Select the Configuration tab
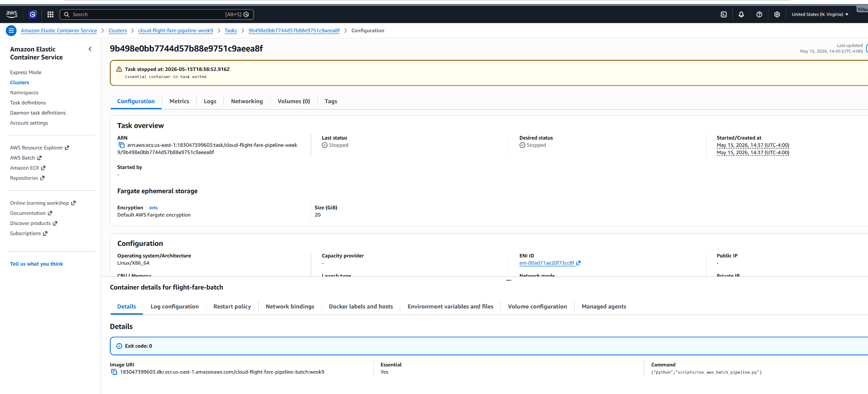868x394 pixels. [136, 101]
